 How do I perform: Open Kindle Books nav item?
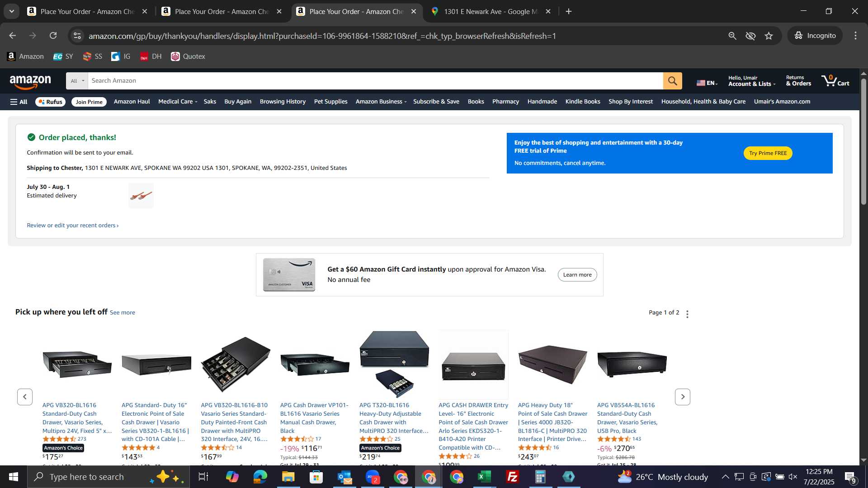click(582, 102)
